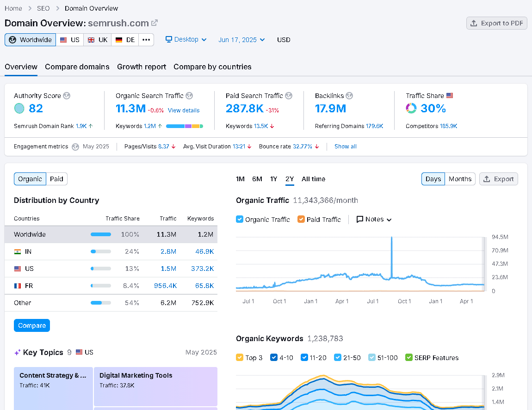Click the Desktop monitor icon
This screenshot has height=410, width=532.
[x=169, y=39]
